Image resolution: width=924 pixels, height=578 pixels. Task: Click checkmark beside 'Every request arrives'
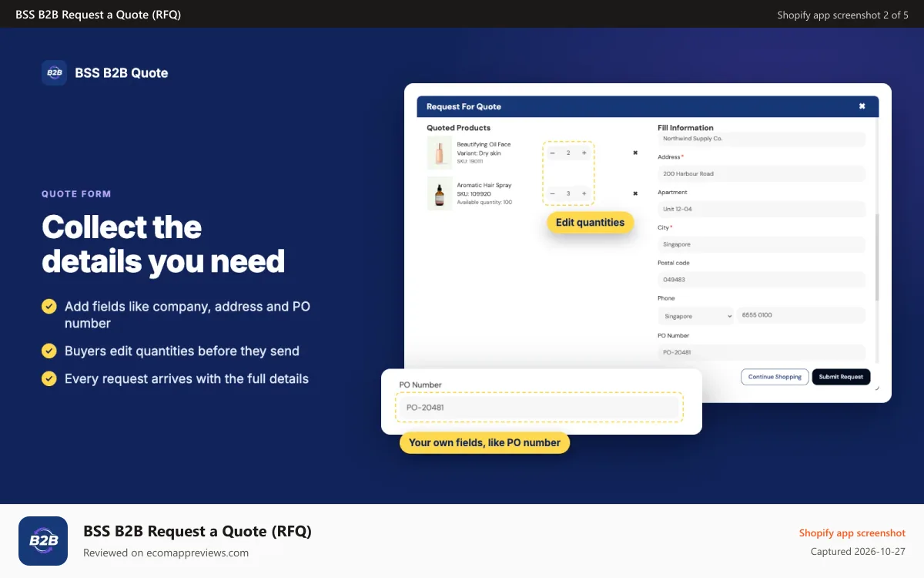(49, 379)
